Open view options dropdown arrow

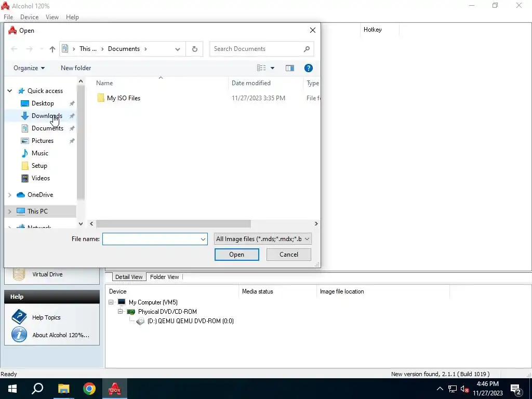coord(272,68)
